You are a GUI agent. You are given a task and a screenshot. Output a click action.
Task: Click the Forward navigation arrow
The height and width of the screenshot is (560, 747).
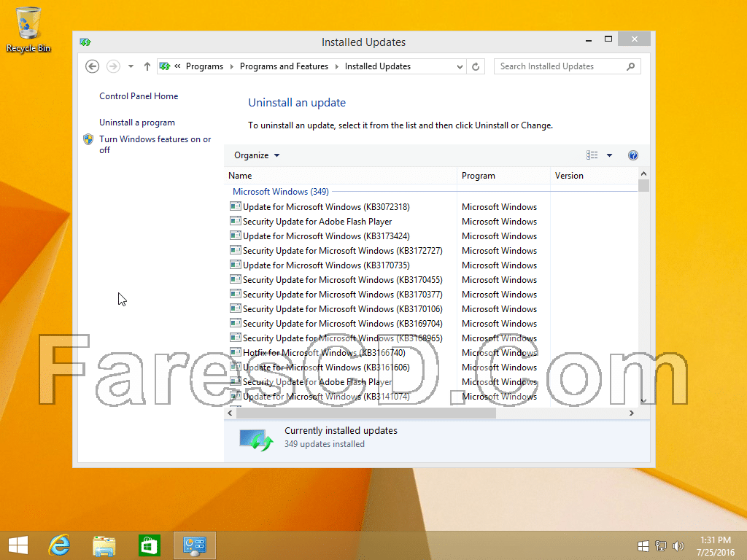point(113,66)
